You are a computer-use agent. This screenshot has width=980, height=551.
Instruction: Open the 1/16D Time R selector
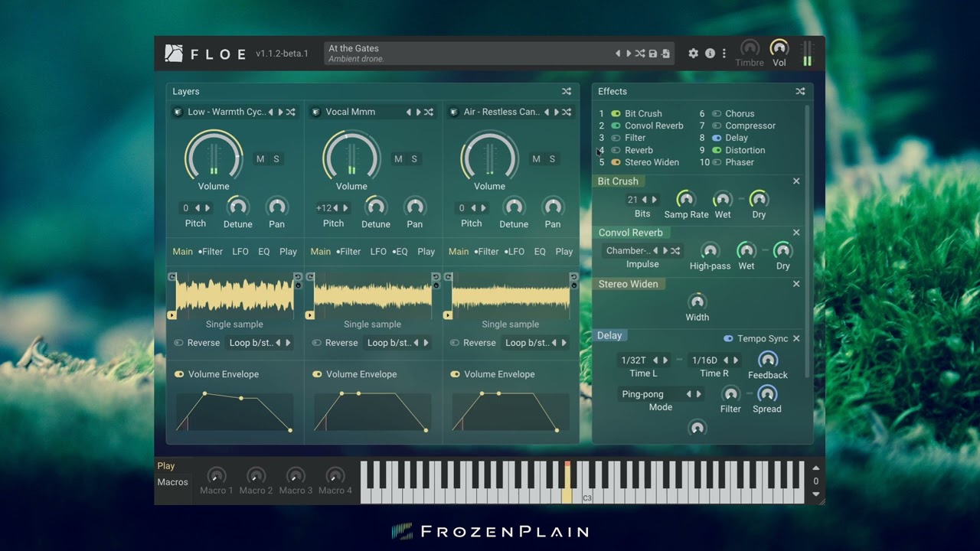click(x=704, y=360)
